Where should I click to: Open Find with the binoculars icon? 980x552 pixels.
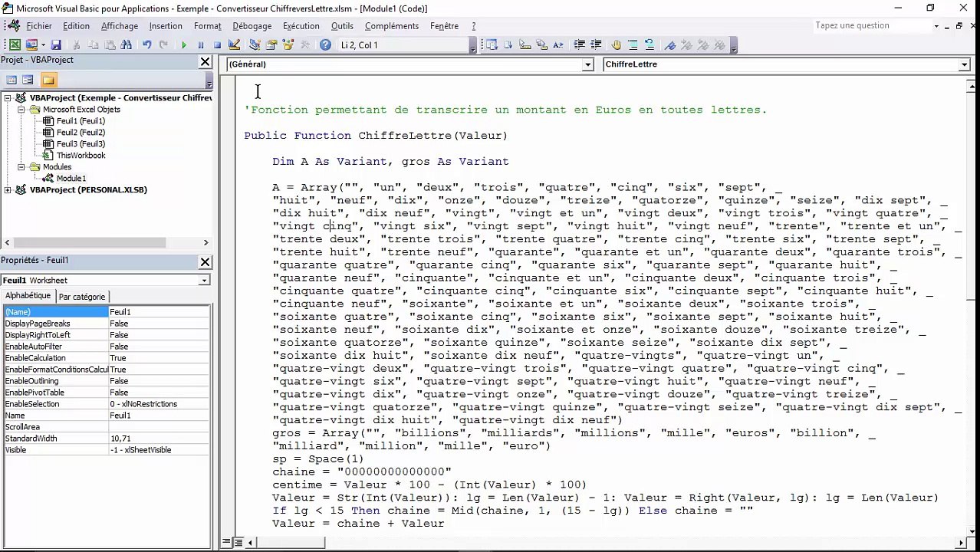(x=127, y=45)
